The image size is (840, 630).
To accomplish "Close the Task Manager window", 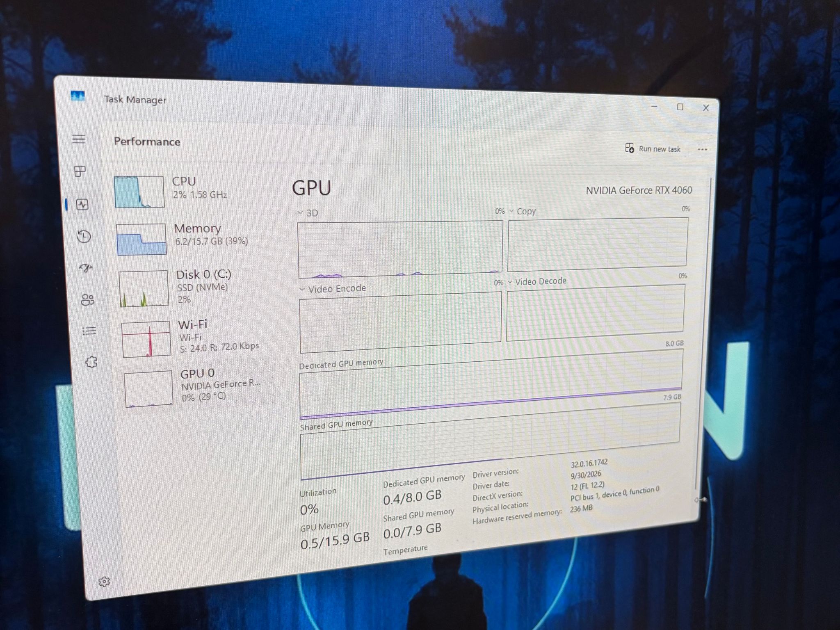I will tap(706, 108).
